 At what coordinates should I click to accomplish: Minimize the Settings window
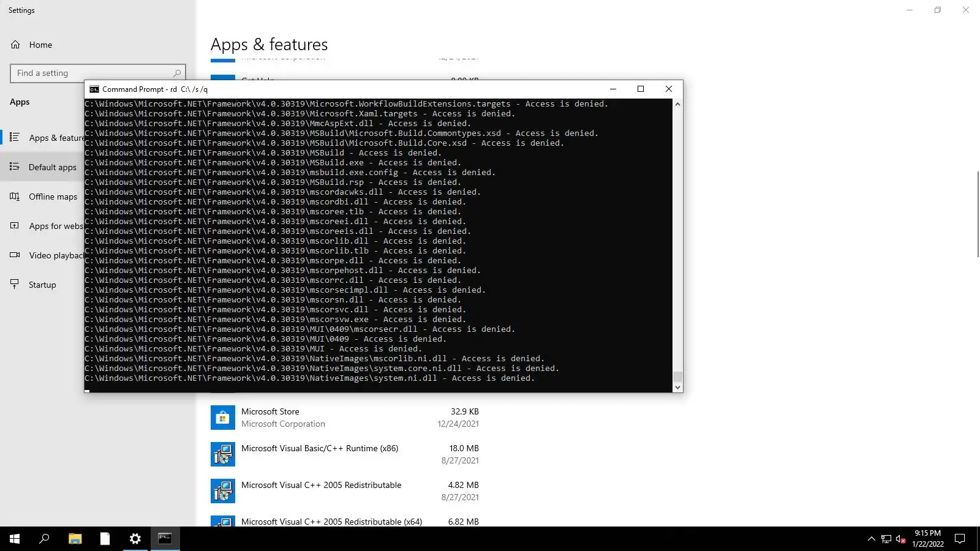coord(910,10)
